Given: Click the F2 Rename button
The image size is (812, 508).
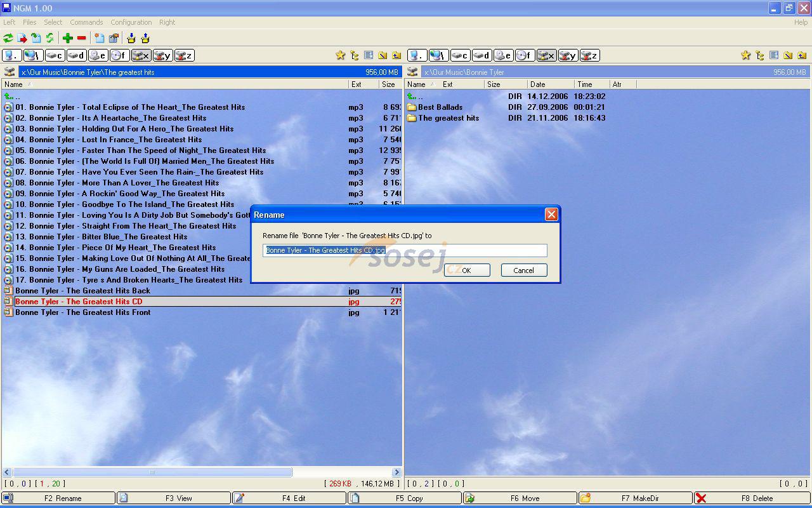Looking at the screenshot, I should [58, 498].
